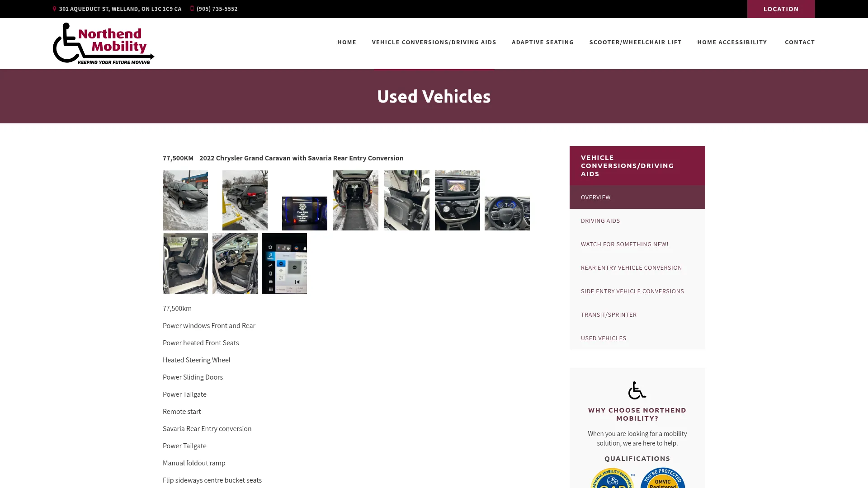Click the OMVIC Registered badge
This screenshot has height=488, width=868.
click(663, 478)
